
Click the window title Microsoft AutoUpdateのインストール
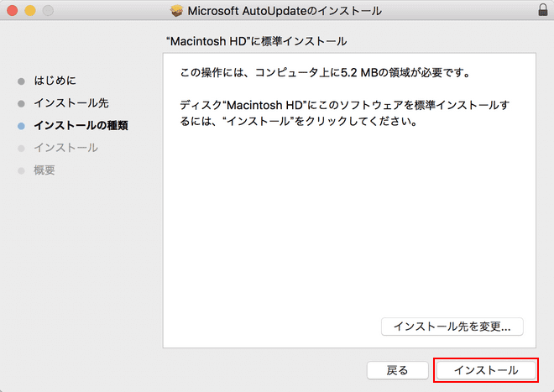(285, 11)
